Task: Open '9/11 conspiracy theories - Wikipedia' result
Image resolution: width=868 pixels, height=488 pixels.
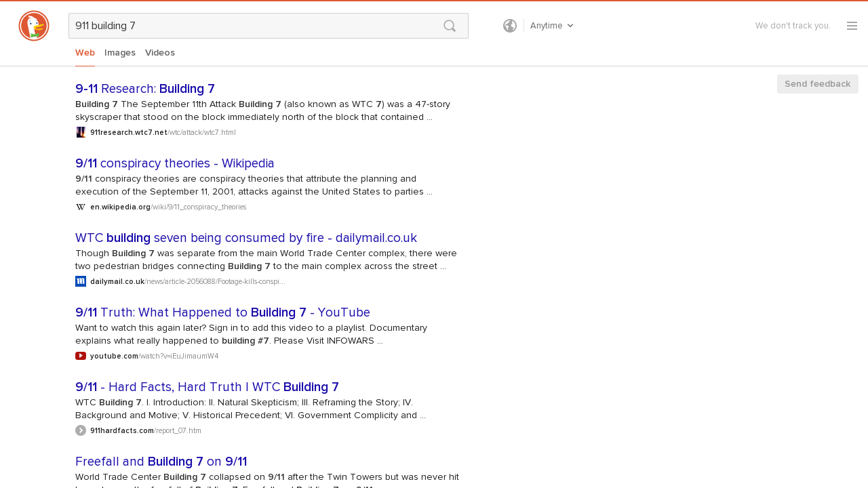Action: [175, 163]
